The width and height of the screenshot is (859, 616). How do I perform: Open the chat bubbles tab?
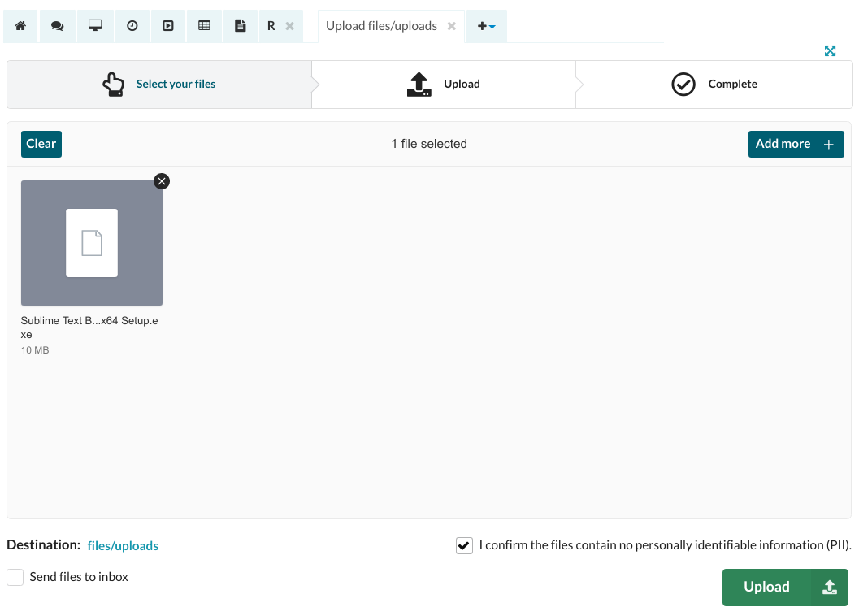click(x=57, y=26)
